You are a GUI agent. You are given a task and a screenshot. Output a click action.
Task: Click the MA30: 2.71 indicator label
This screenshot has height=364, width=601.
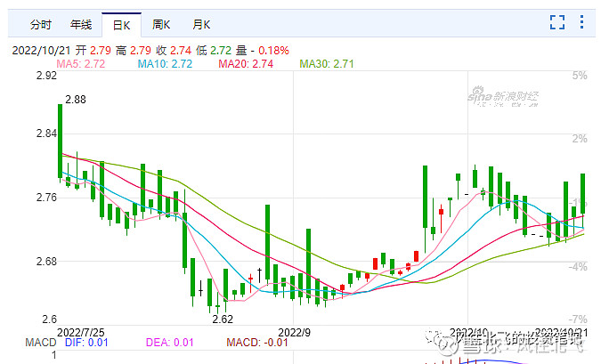coord(327,63)
